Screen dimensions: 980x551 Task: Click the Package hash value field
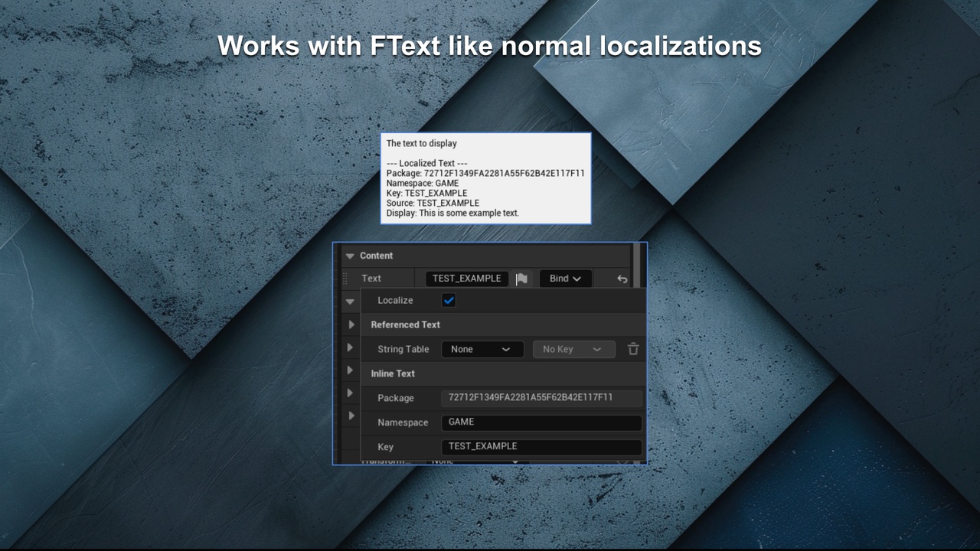pos(541,398)
